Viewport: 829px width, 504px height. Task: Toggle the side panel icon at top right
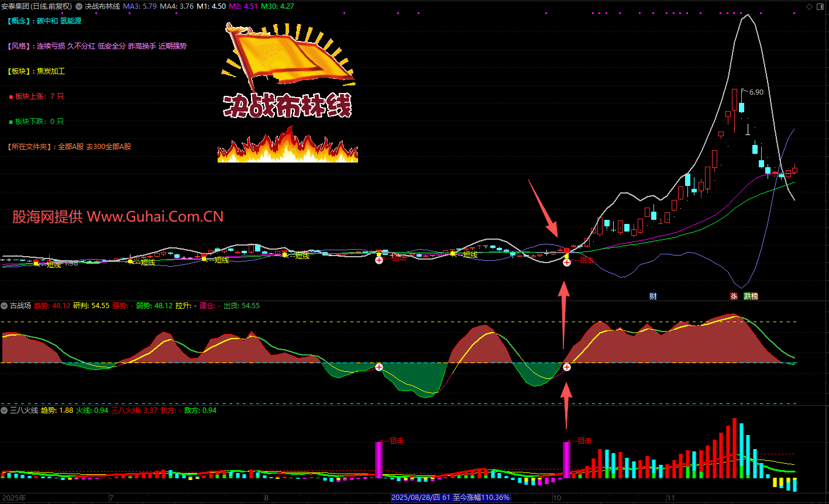(x=820, y=6)
